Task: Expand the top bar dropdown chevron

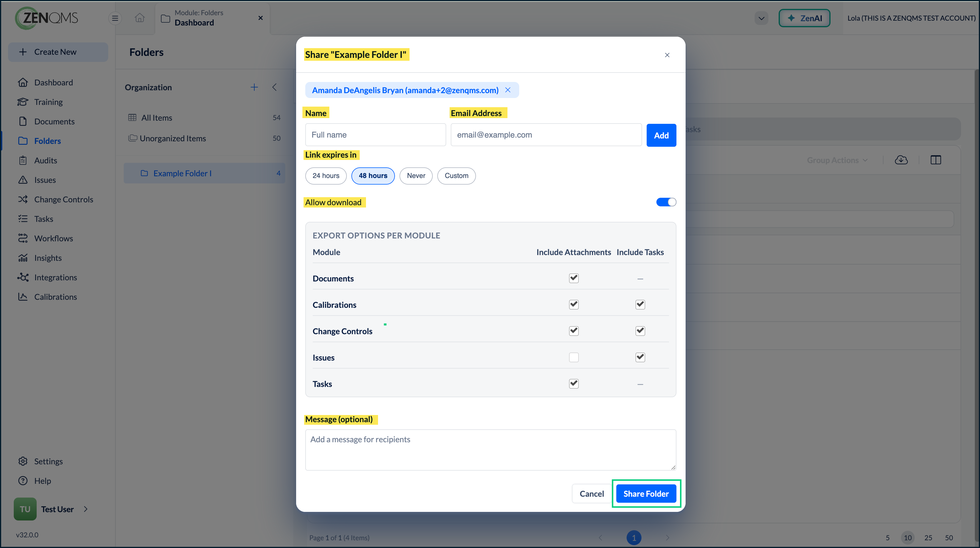Action: click(x=761, y=18)
